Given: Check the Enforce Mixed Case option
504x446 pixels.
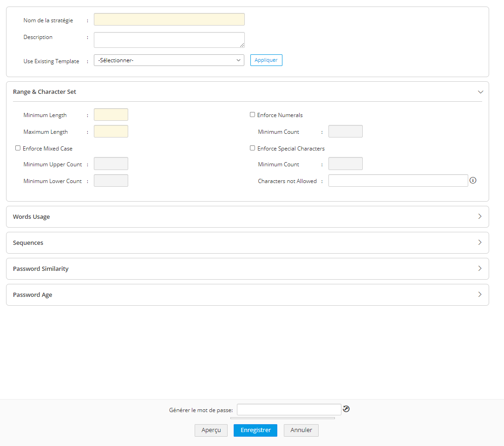Looking at the screenshot, I should click(18, 148).
